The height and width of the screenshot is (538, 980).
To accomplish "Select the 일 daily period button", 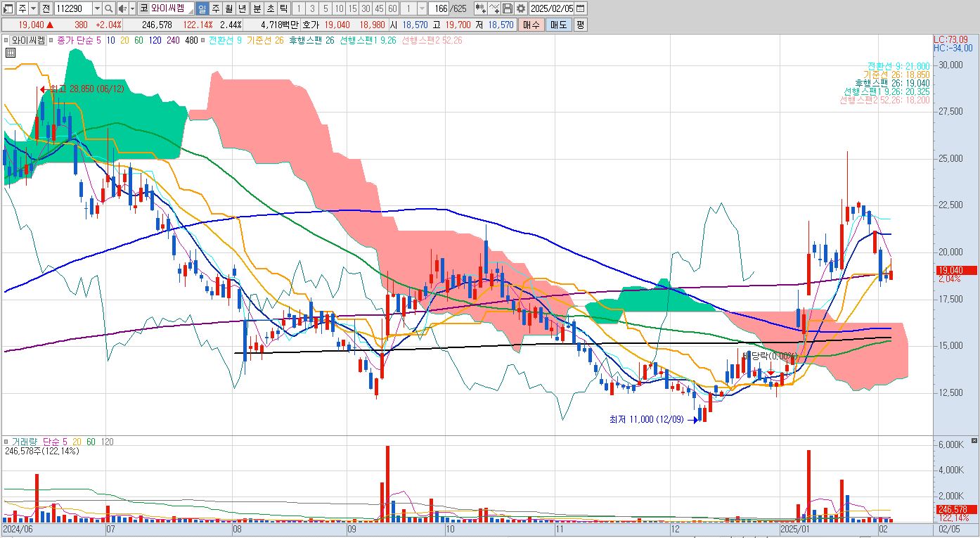I will pyautogui.click(x=202, y=8).
